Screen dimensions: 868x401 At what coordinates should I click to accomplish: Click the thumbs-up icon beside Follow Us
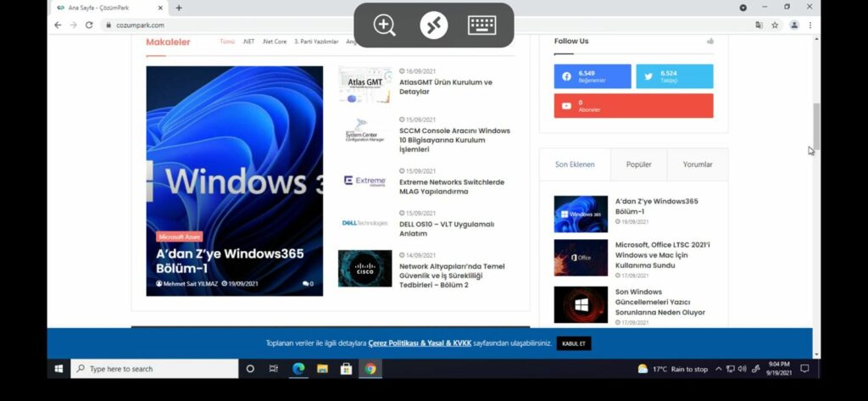click(710, 41)
